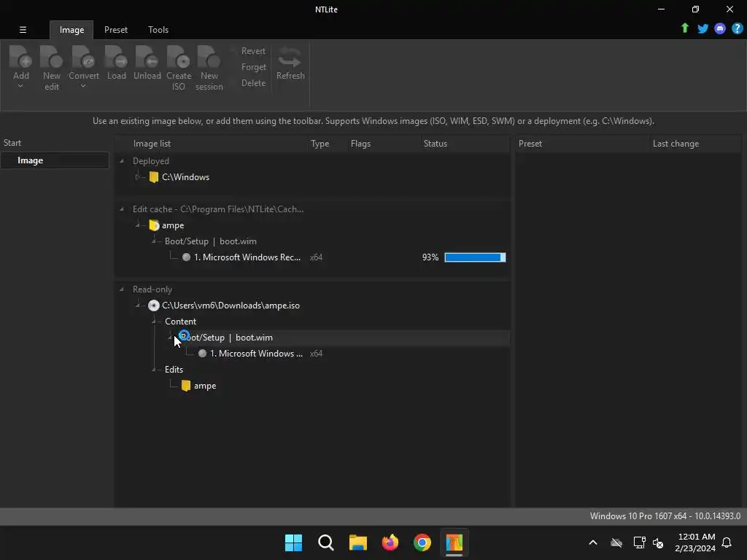Viewport: 747px width, 560px height.
Task: Launch Firefox from taskbar
Action: point(390,542)
